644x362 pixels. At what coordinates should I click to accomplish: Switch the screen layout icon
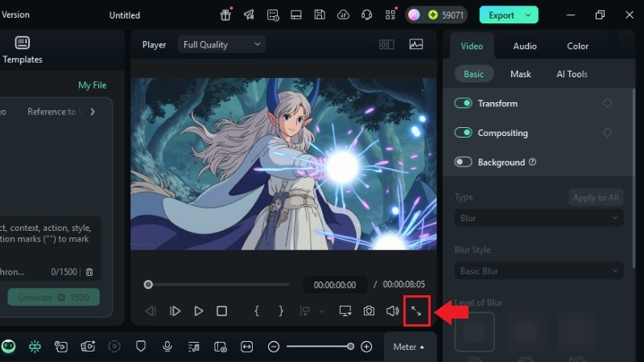296,15
